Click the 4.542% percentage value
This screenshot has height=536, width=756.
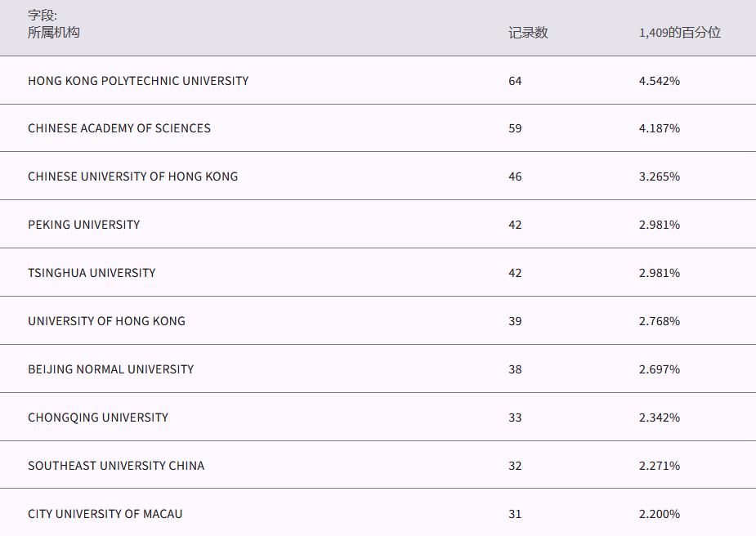point(660,81)
